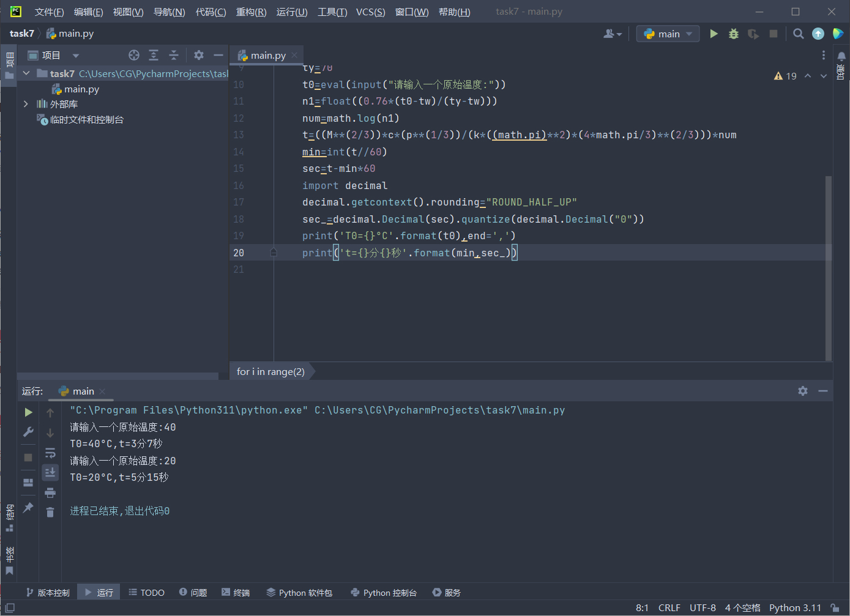
Task: Open 版本控制 tool window
Action: [48, 593]
